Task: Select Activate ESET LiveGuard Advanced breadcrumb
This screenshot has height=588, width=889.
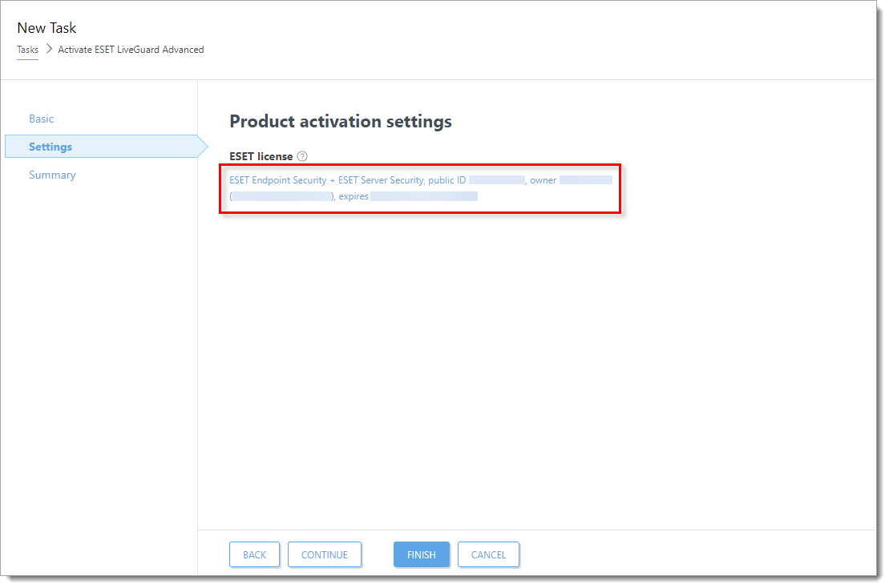Action: point(131,50)
